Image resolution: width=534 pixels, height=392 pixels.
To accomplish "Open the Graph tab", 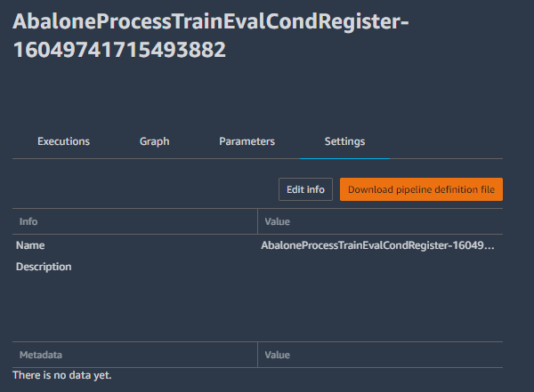I will pos(154,141).
